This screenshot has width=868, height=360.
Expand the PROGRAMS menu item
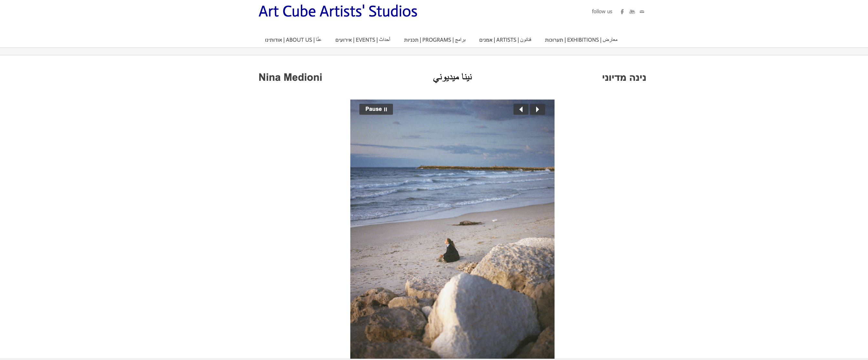point(435,40)
